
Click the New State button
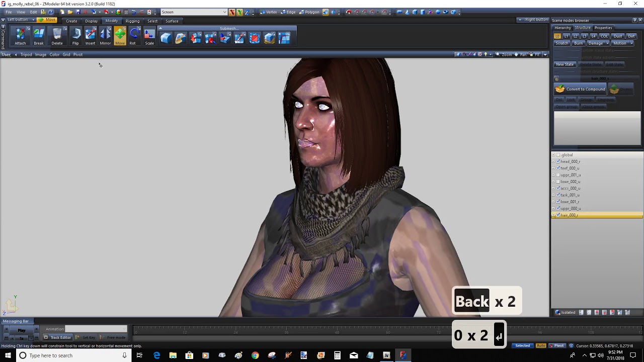(565, 64)
